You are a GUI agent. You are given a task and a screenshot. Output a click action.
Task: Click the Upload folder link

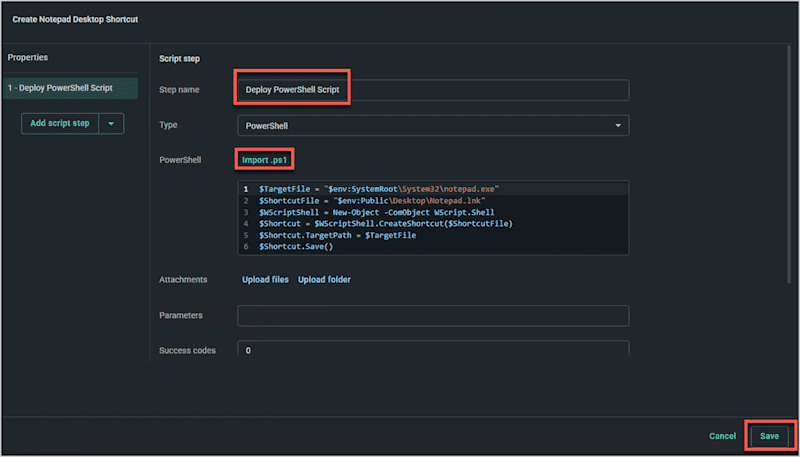(x=324, y=280)
